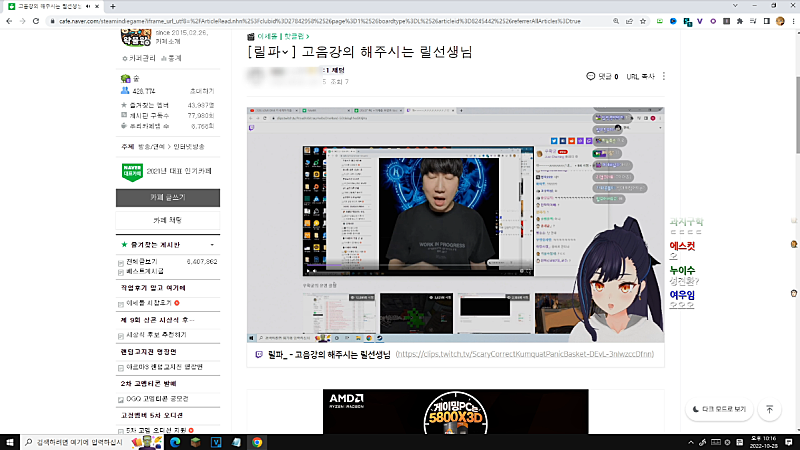This screenshot has height=450, width=800.
Task: Click the blue circular play extension icon
Action: [x=673, y=21]
